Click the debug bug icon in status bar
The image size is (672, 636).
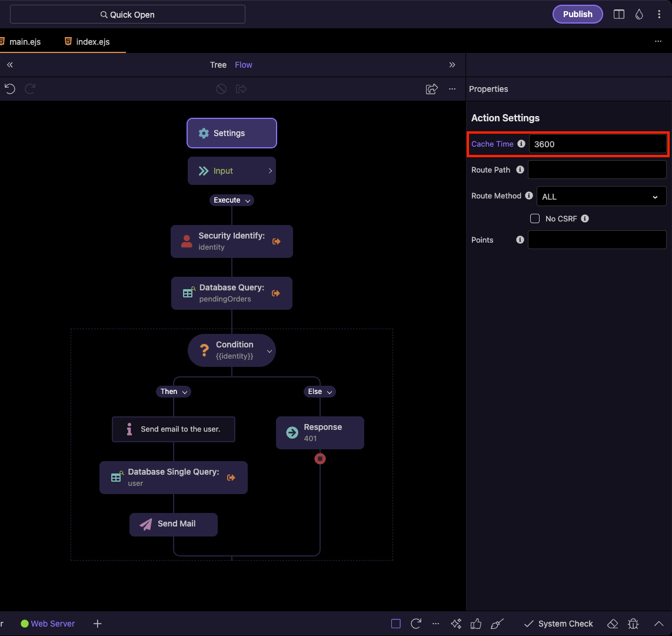[633, 624]
